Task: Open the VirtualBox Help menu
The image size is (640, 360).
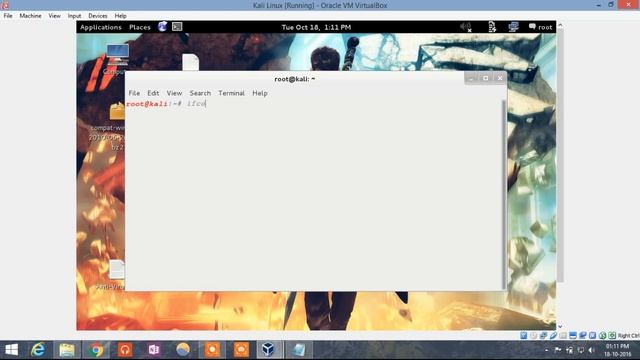Action: 120,16
